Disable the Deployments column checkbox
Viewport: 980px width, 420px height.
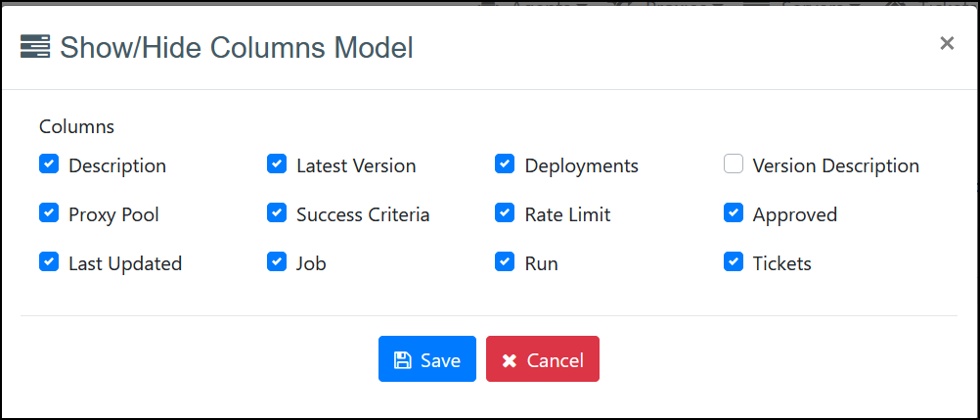505,164
